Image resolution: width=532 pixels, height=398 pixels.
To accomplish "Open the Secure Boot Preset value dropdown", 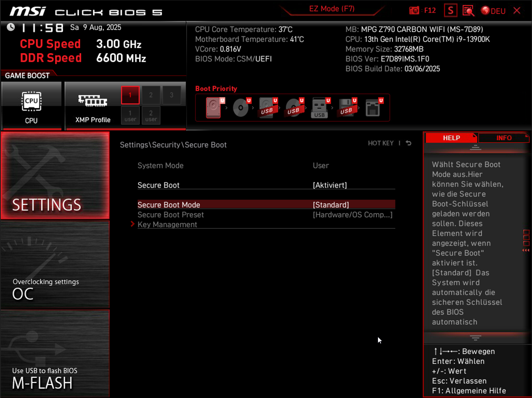I will (x=352, y=215).
